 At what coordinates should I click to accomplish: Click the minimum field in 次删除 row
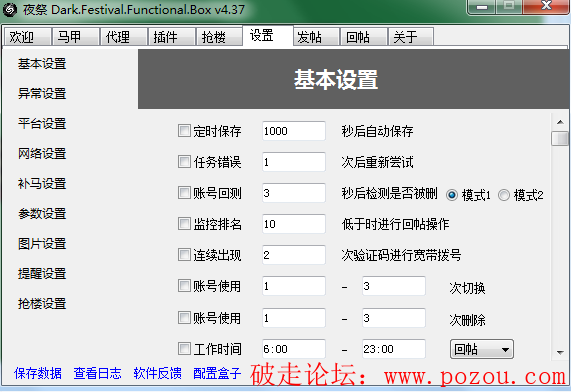click(x=294, y=318)
